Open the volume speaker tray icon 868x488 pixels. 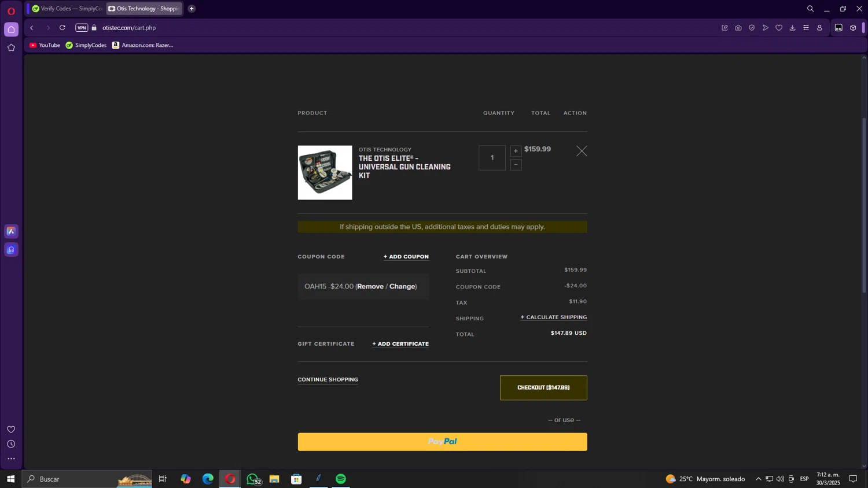click(780, 479)
